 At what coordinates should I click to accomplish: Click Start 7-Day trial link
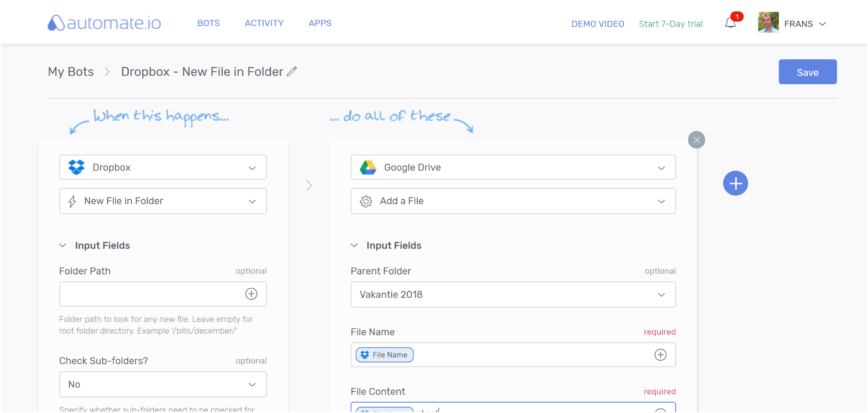pos(671,24)
